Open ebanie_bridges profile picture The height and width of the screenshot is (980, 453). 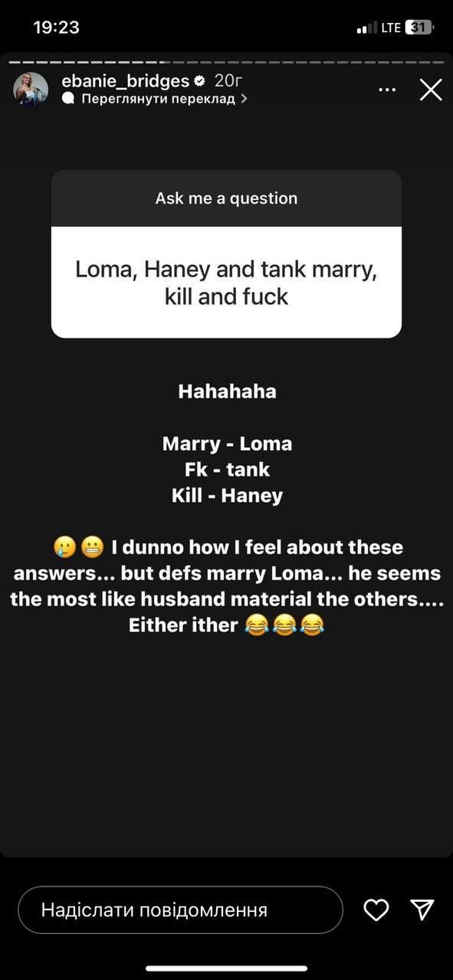(31, 90)
